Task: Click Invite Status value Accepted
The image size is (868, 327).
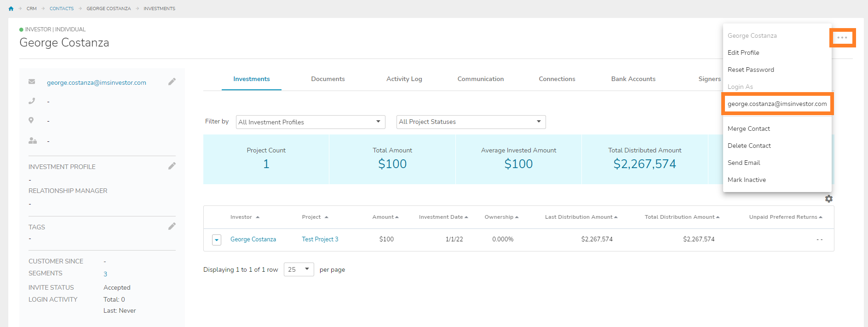Action: pos(117,287)
